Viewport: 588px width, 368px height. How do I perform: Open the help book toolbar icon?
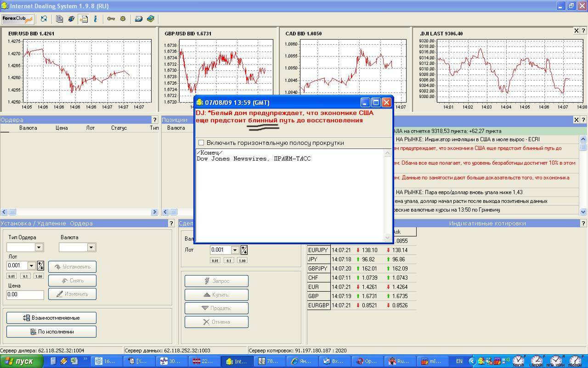pos(151,19)
